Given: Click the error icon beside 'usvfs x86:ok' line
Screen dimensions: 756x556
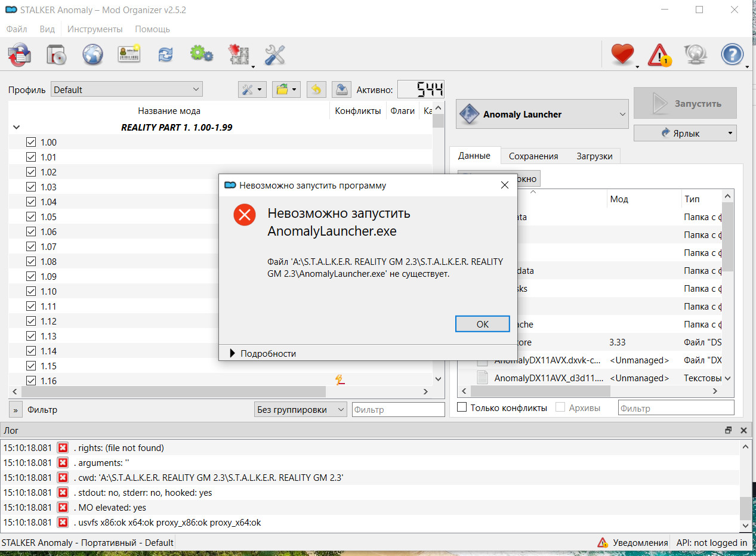Looking at the screenshot, I should [63, 522].
